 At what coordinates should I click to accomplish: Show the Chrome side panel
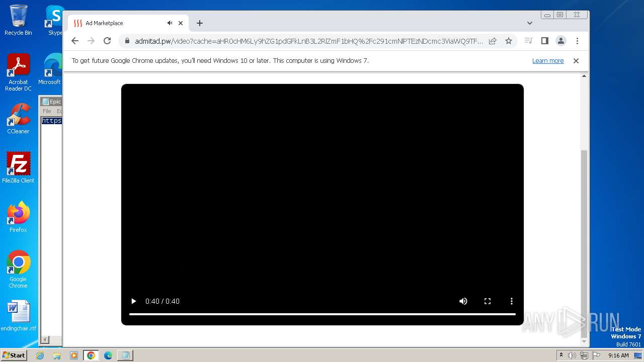click(x=544, y=41)
